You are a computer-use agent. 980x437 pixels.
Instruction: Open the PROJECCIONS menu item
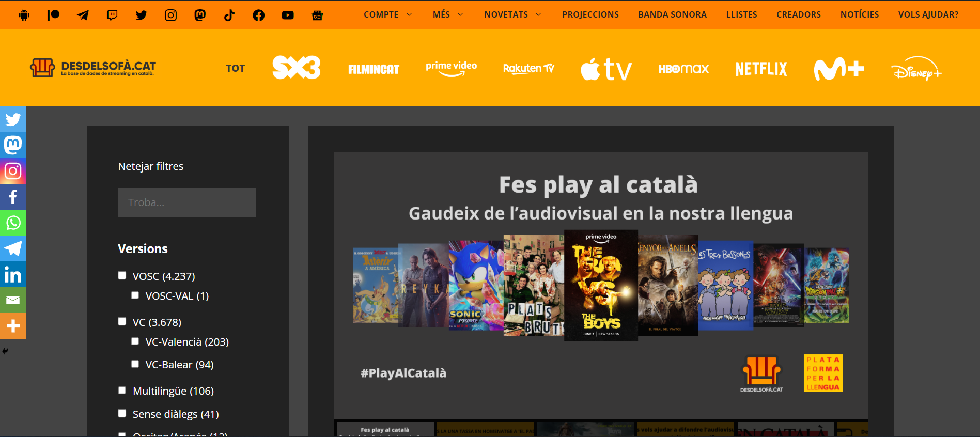[x=590, y=15]
